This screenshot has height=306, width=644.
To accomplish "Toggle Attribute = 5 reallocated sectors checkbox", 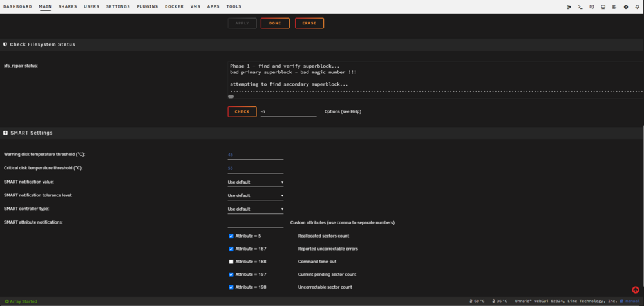I will point(231,236).
